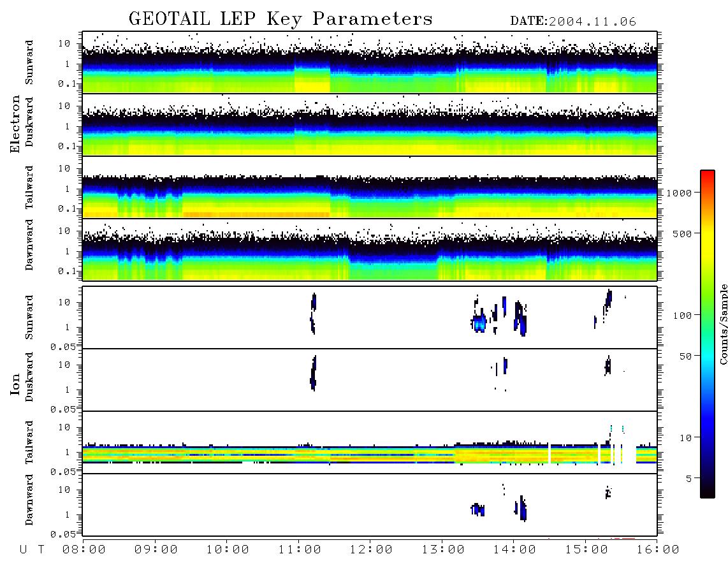
Task: Click the vertical "Electron" group label
Action: (x=15, y=124)
